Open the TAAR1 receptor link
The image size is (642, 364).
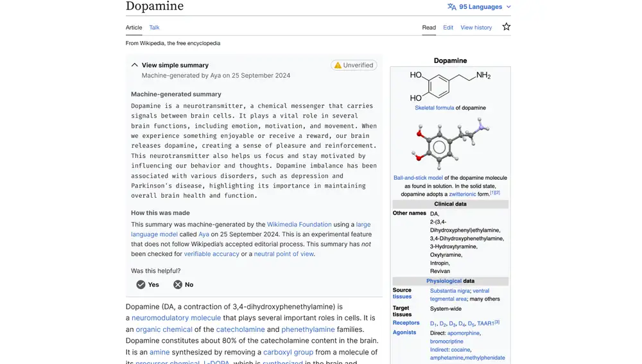[485, 324]
